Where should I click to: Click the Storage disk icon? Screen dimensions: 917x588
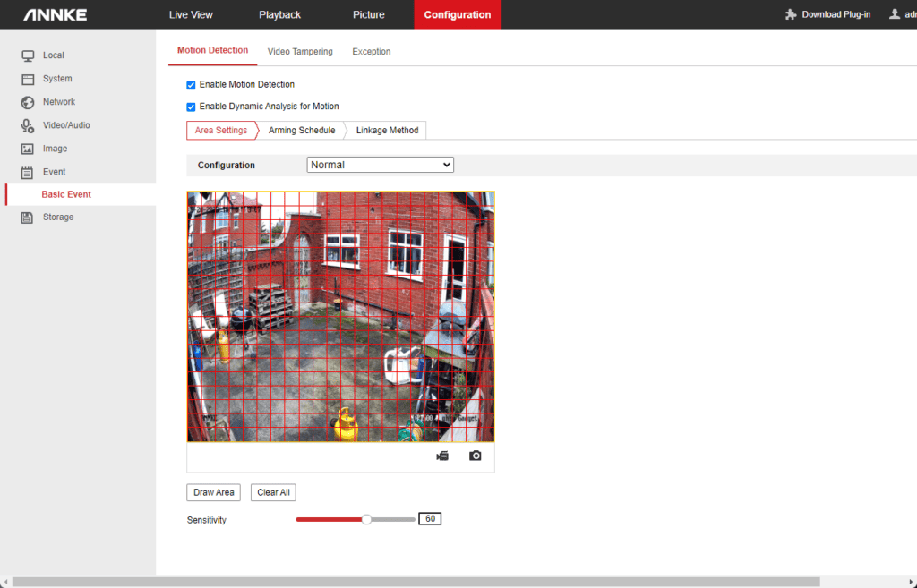28,217
